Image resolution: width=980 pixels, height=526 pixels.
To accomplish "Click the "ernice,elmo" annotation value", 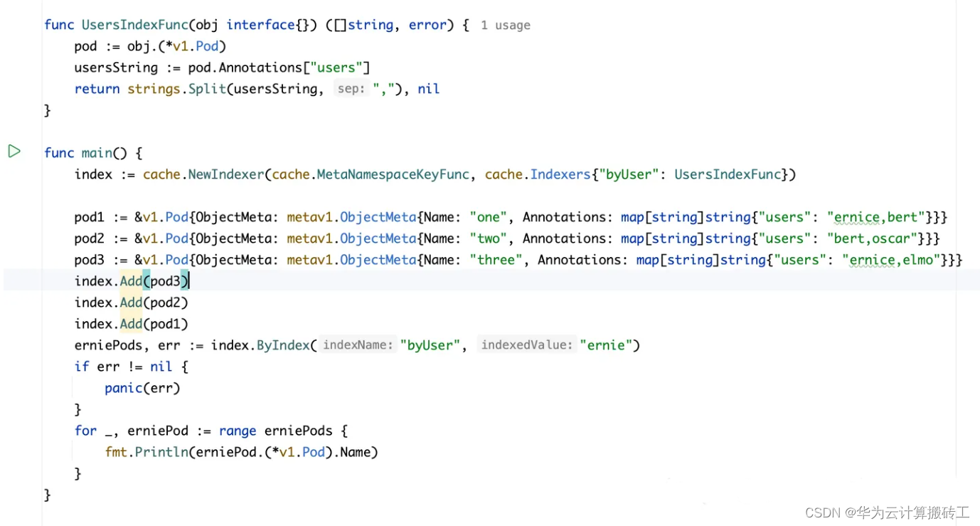I will (x=891, y=260).
